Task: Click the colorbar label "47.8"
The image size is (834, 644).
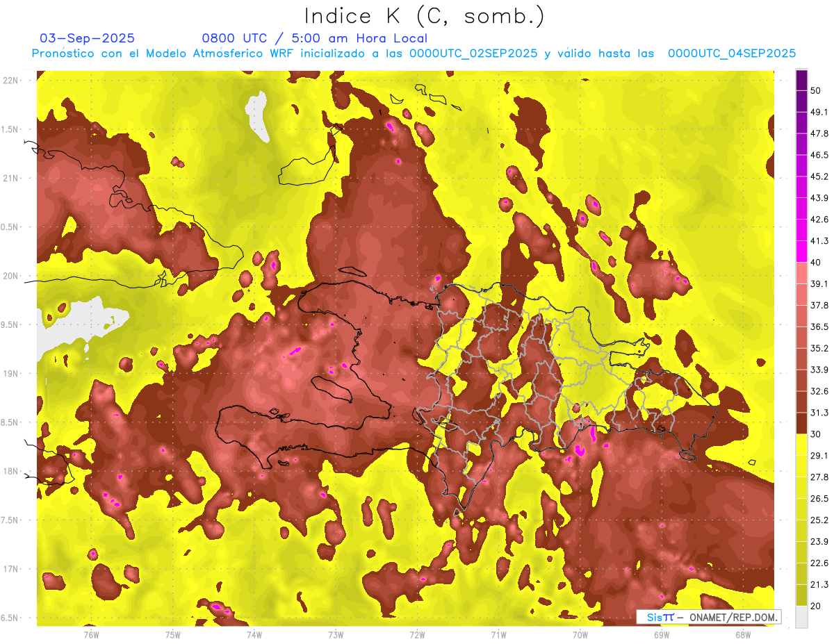Action: coord(819,133)
